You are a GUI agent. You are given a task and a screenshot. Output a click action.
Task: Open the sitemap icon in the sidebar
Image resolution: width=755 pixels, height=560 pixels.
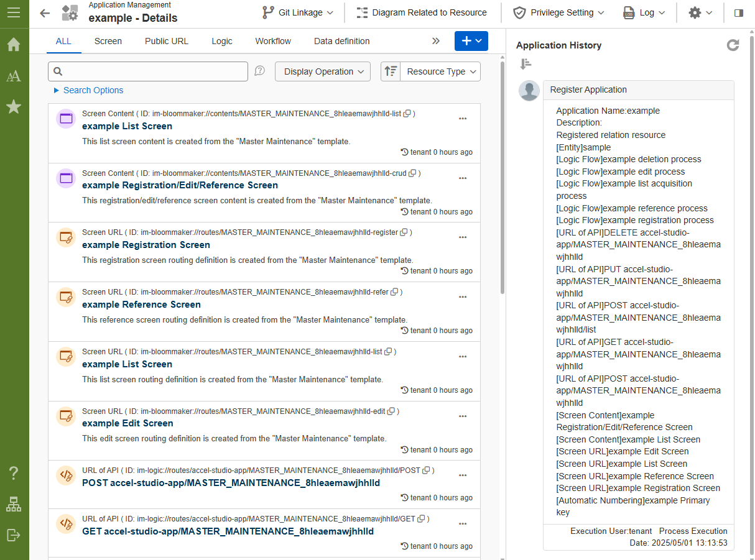tap(14, 505)
